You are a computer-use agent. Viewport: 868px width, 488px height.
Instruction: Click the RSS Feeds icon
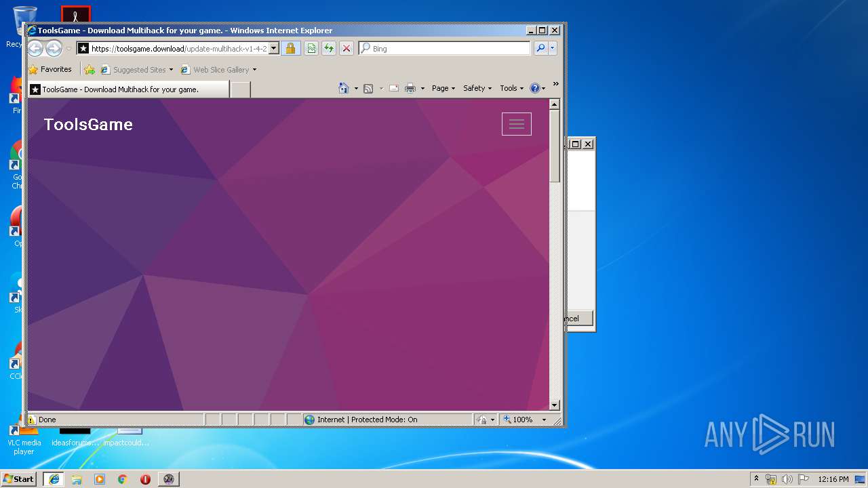[x=368, y=89]
